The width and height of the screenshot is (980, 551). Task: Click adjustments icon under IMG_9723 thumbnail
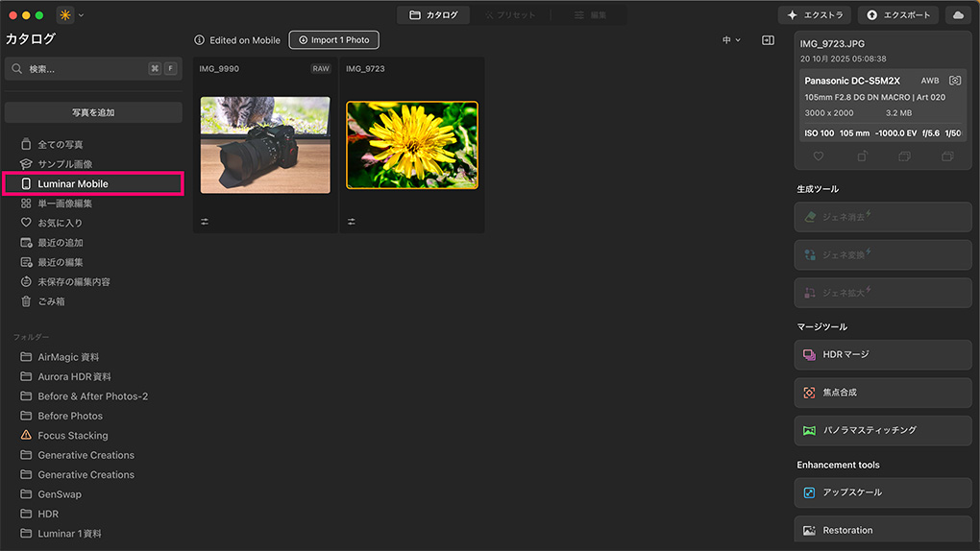click(x=352, y=222)
